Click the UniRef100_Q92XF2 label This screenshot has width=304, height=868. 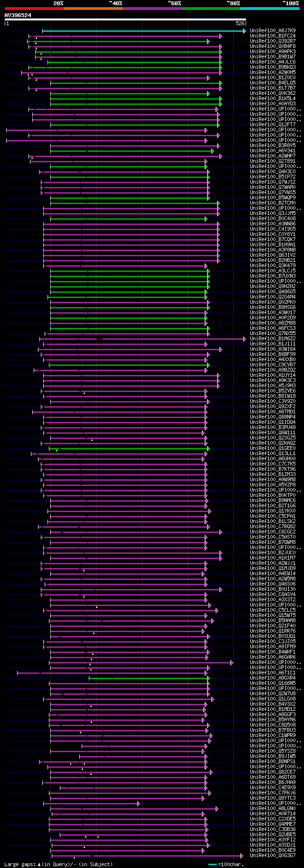point(273,407)
